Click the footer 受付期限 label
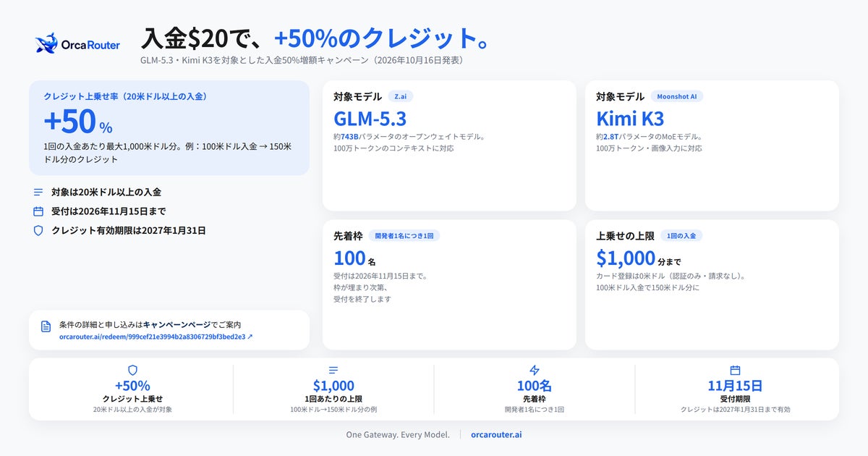The image size is (868, 456). click(735, 399)
